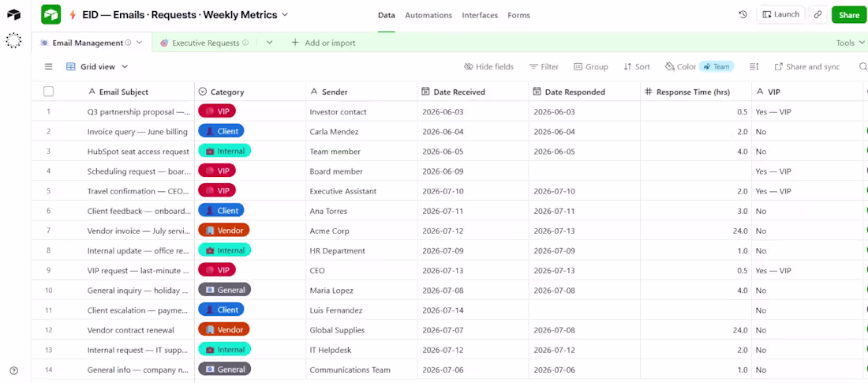Open the Tools dropdown

coord(851,43)
